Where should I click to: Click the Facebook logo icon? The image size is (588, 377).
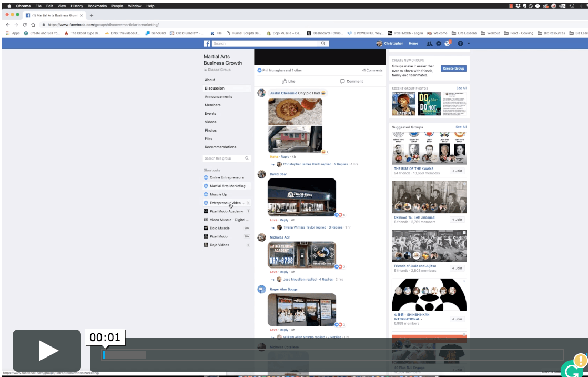coord(207,44)
